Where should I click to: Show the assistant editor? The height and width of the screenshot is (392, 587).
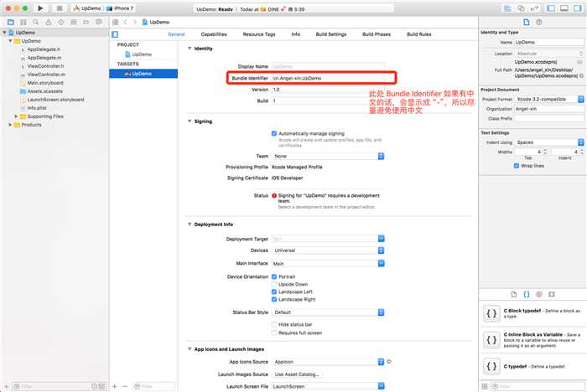point(521,8)
